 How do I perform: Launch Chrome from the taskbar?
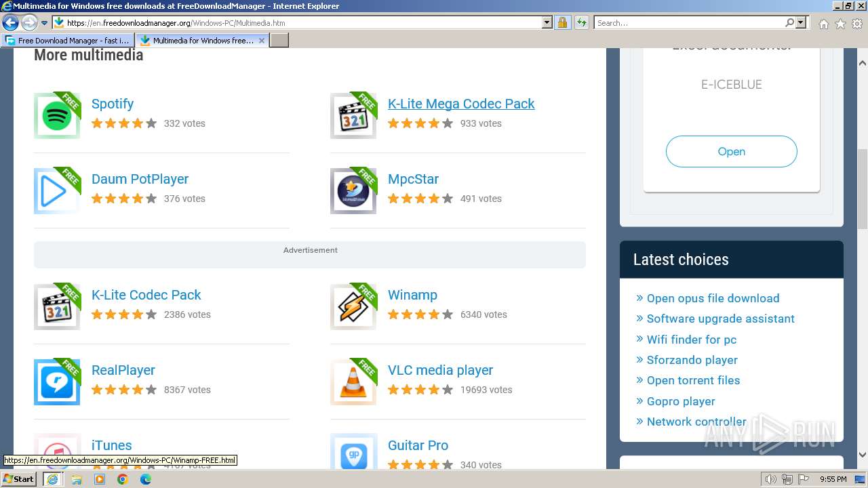pos(123,479)
